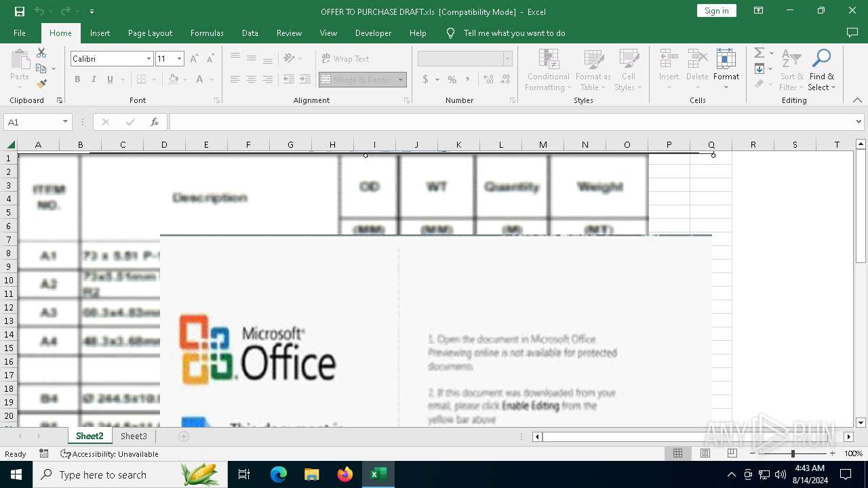This screenshot has width=868, height=488.
Task: Click the Increase Indent icon
Action: (x=305, y=79)
